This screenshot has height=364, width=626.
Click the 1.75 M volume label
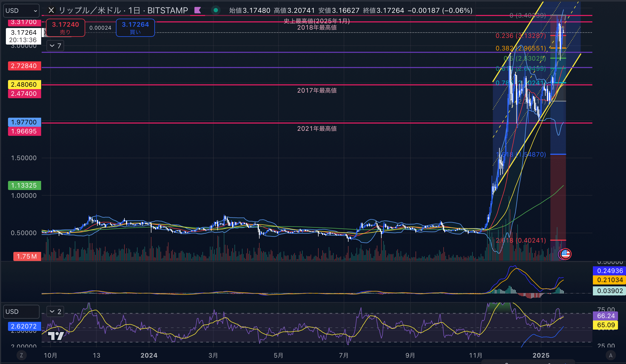click(27, 256)
